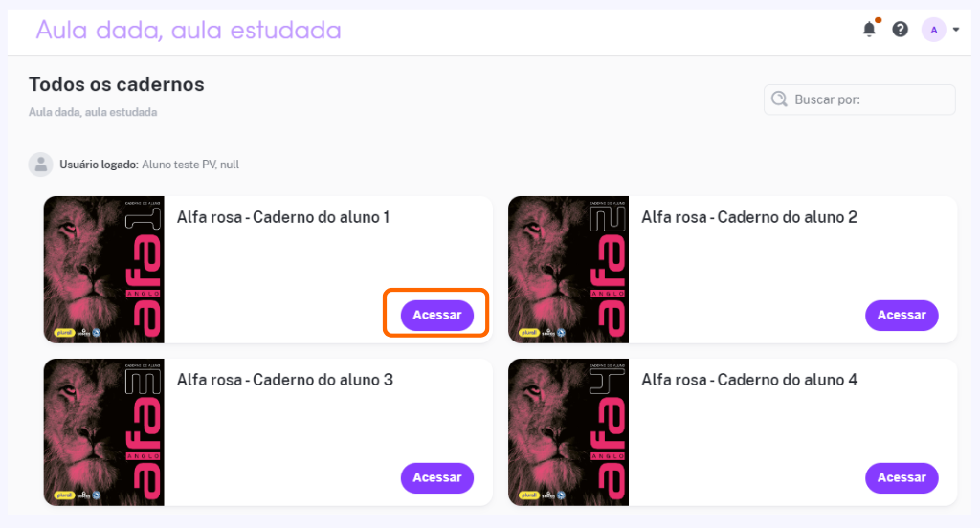
Task: Click the search magnifier icon
Action: pos(779,99)
